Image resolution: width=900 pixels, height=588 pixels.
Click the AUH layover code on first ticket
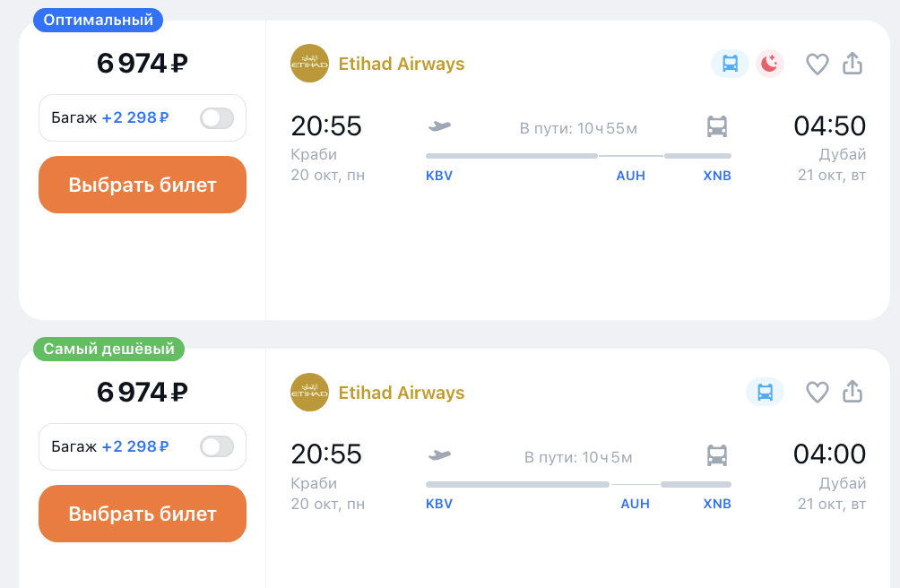(x=630, y=176)
